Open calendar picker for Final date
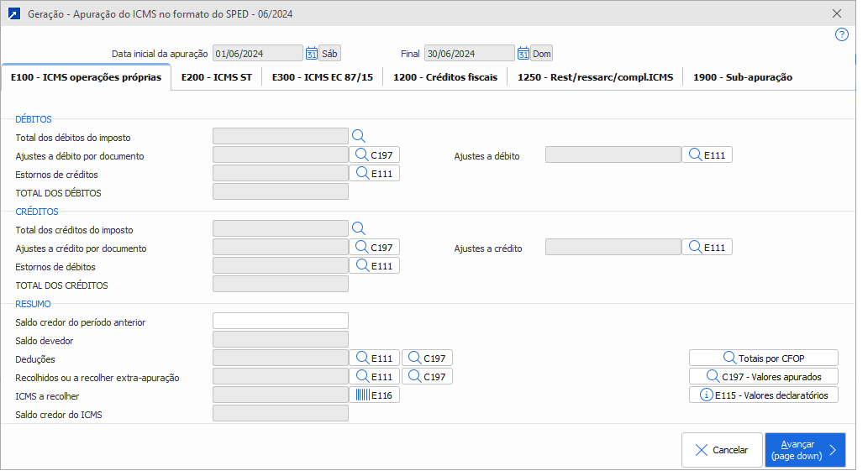Screen dimensions: 868x476 click(523, 54)
